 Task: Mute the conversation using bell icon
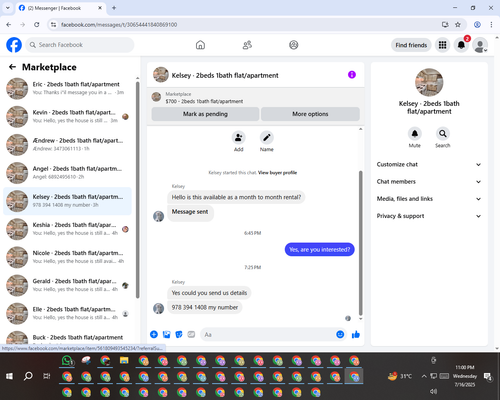415,134
